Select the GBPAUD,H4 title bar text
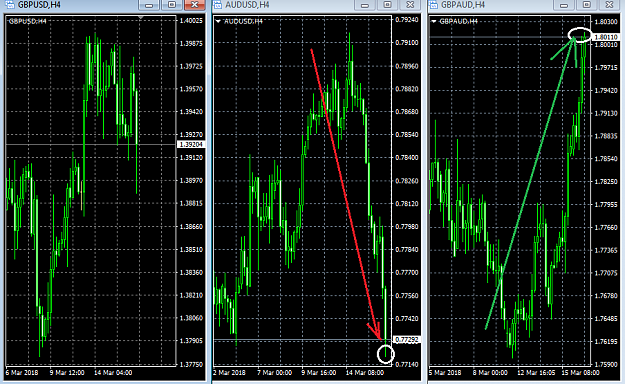Screen dimensions: 625x384 tap(463, 5)
